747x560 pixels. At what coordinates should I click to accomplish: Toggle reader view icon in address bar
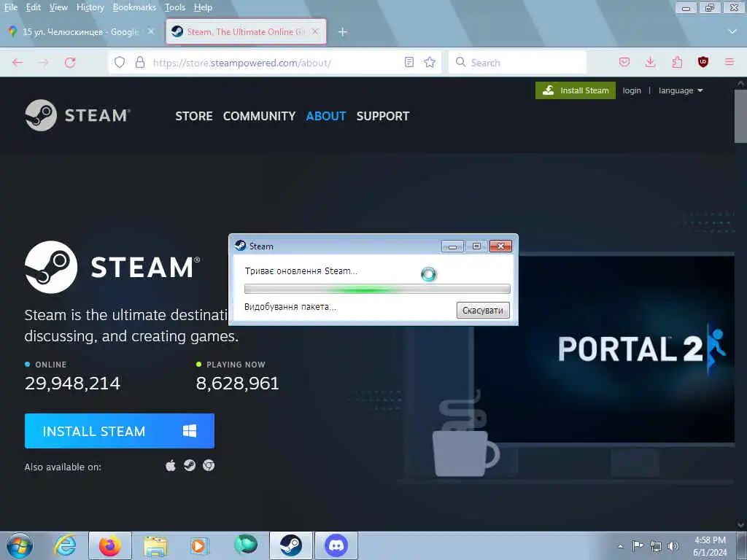(409, 63)
